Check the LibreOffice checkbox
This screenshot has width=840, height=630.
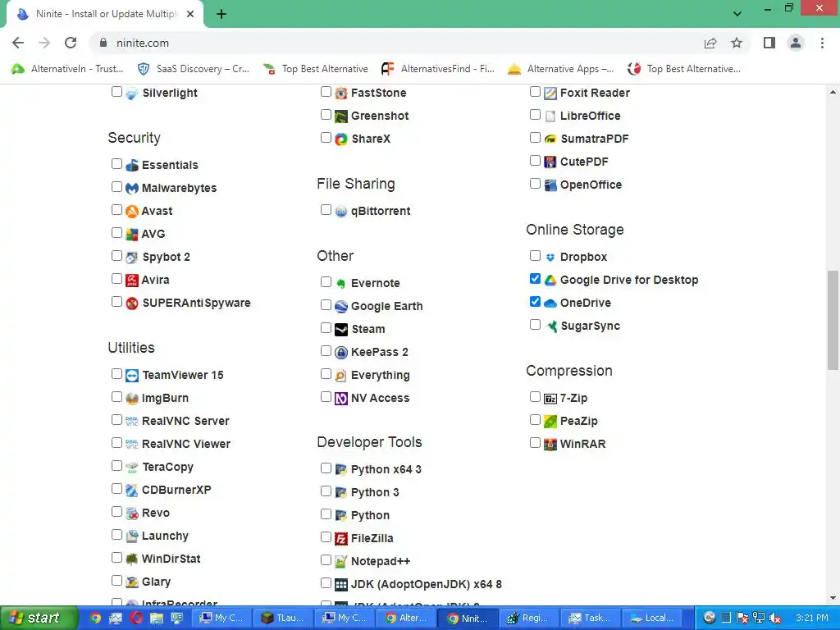point(535,114)
